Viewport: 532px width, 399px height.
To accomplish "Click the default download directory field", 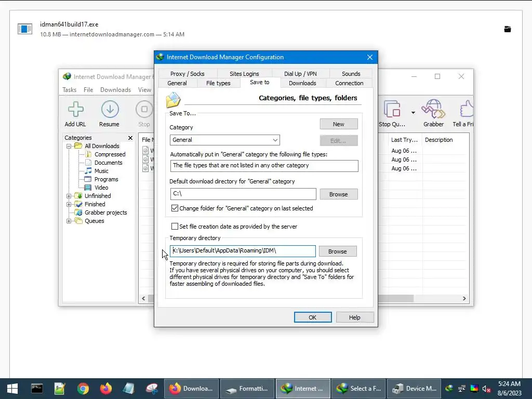I will point(243,194).
